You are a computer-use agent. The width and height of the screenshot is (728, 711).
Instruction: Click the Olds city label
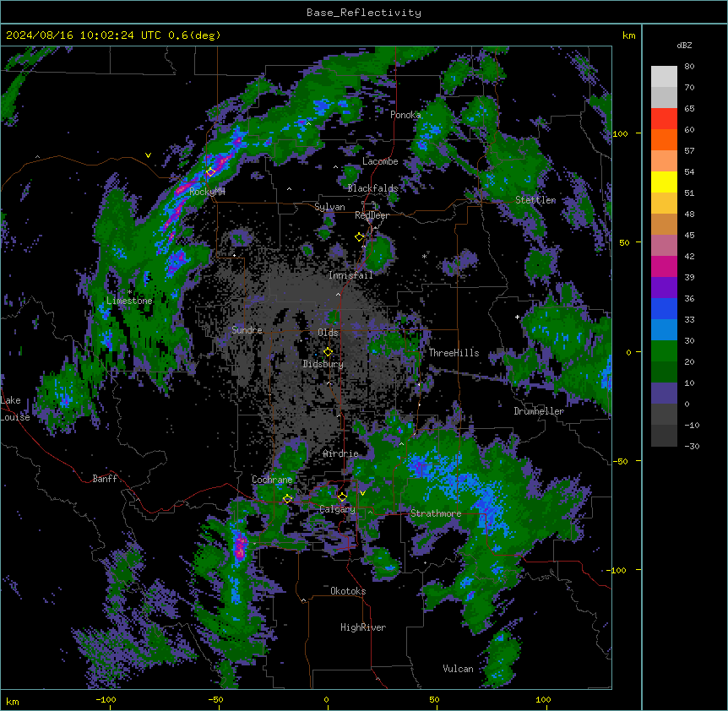coord(328,333)
